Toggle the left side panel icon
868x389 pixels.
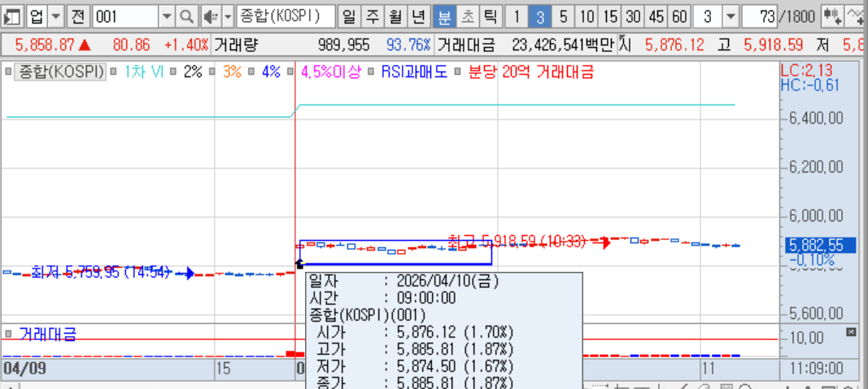(x=12, y=17)
